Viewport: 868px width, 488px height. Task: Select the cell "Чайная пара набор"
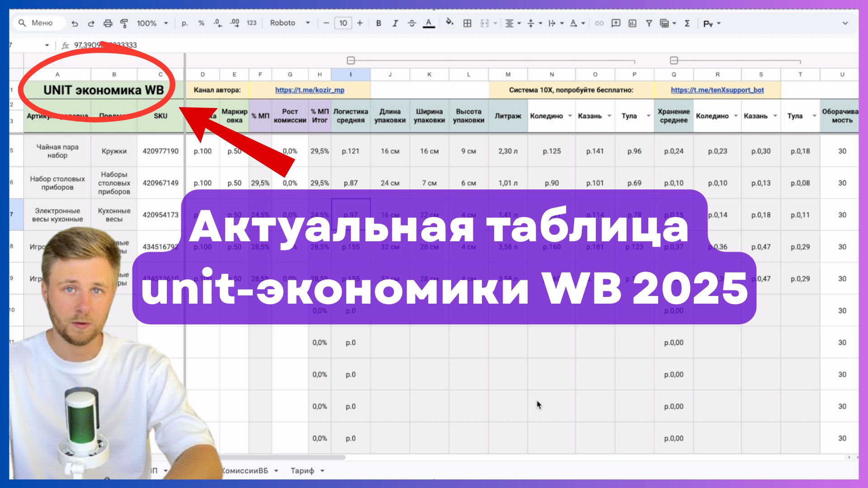(57, 151)
